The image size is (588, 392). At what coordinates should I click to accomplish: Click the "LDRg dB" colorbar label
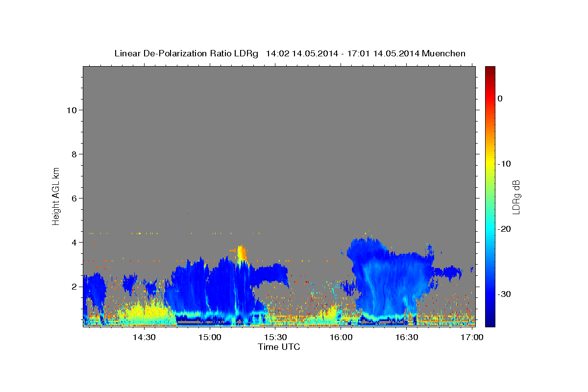pos(515,197)
